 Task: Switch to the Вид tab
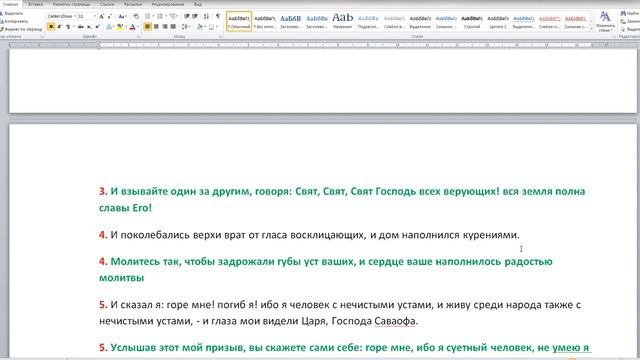[x=198, y=4]
